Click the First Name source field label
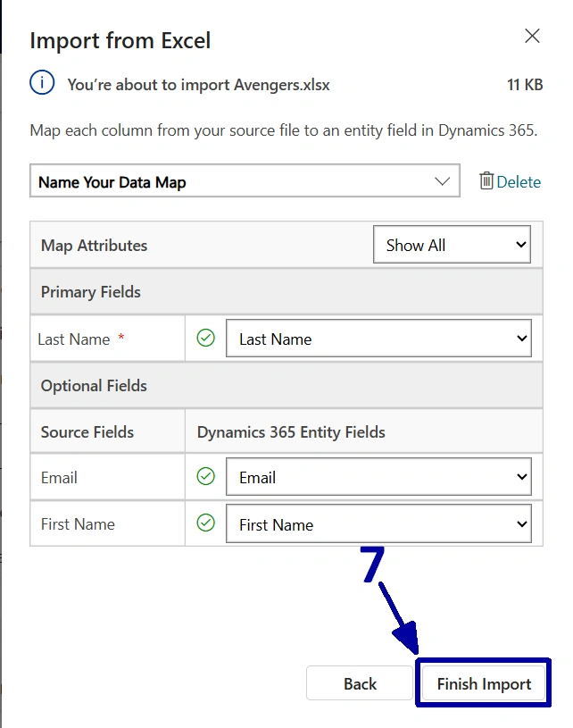The width and height of the screenshot is (573, 728). (78, 524)
